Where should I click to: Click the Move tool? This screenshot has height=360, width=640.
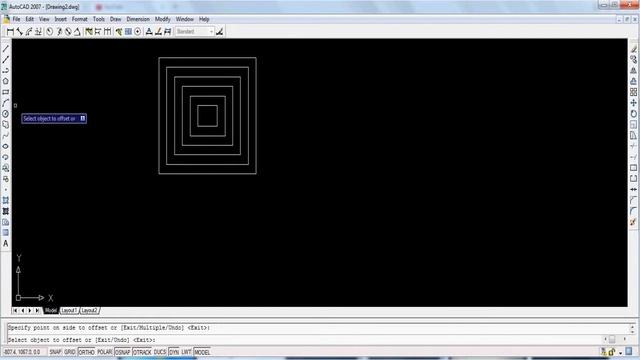coord(633,103)
